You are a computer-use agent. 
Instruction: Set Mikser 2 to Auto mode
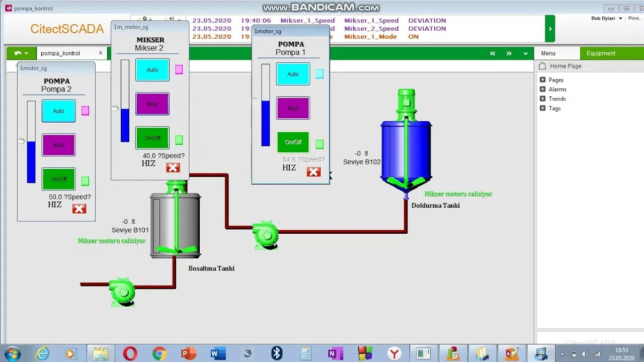(152, 69)
